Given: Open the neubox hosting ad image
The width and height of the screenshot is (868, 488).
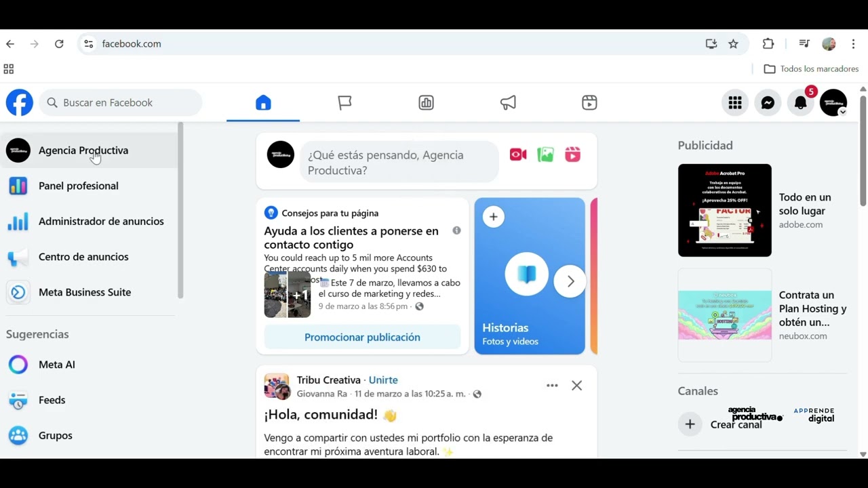Looking at the screenshot, I should coord(725,315).
